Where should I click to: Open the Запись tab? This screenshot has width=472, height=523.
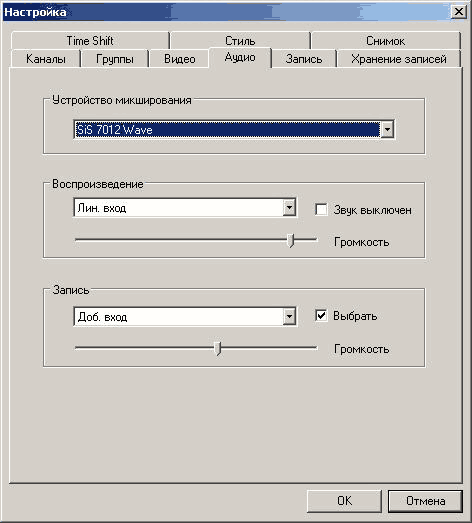pyautogui.click(x=304, y=59)
